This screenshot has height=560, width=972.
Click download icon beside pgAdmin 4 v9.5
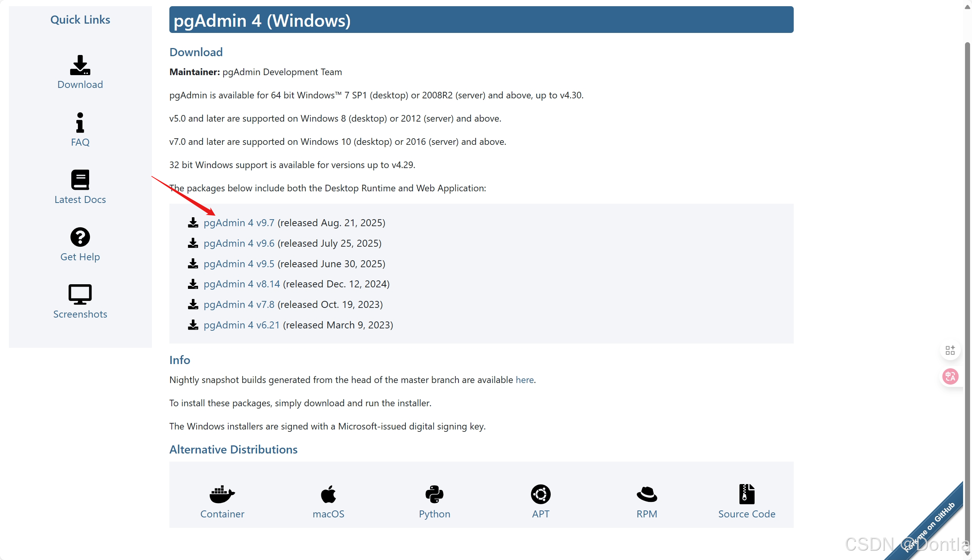(193, 264)
